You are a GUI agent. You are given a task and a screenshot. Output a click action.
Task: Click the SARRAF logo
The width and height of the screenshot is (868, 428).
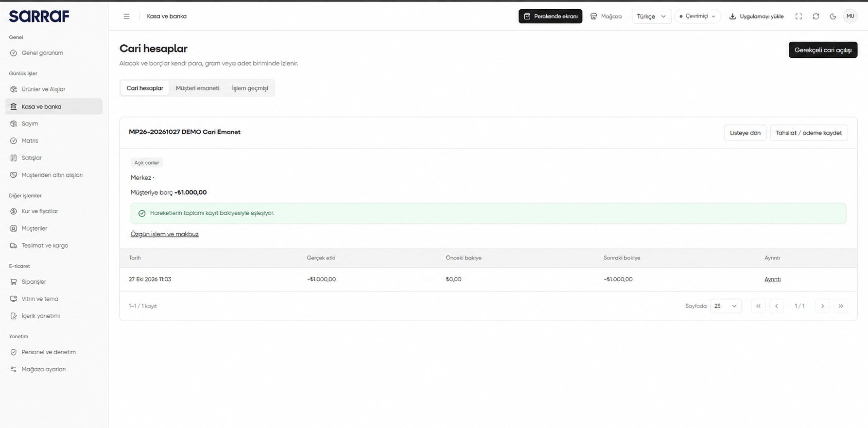point(39,17)
